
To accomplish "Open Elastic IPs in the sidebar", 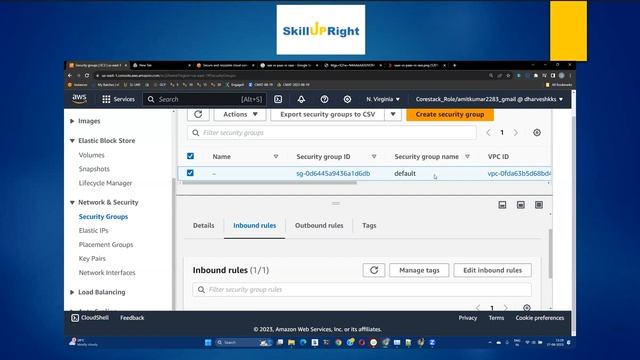I will click(93, 230).
